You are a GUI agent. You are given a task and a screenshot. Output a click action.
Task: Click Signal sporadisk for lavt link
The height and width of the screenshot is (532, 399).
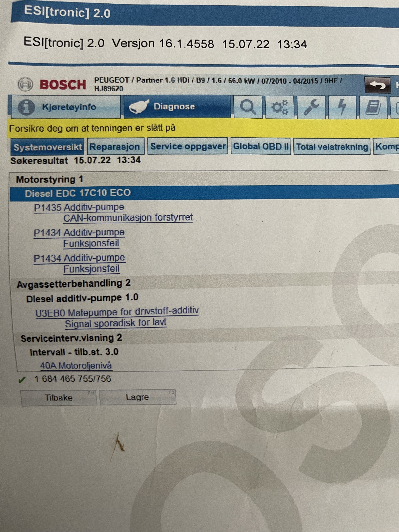(x=116, y=323)
